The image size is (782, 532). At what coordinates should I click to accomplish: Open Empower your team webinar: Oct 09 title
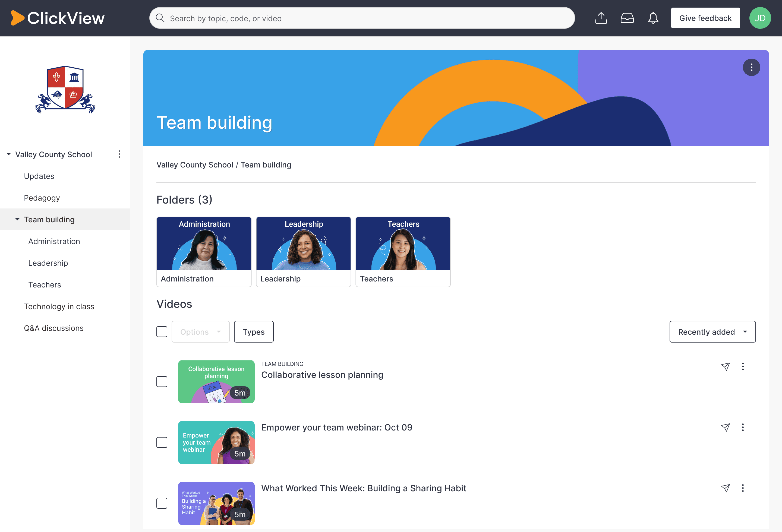[336, 427]
